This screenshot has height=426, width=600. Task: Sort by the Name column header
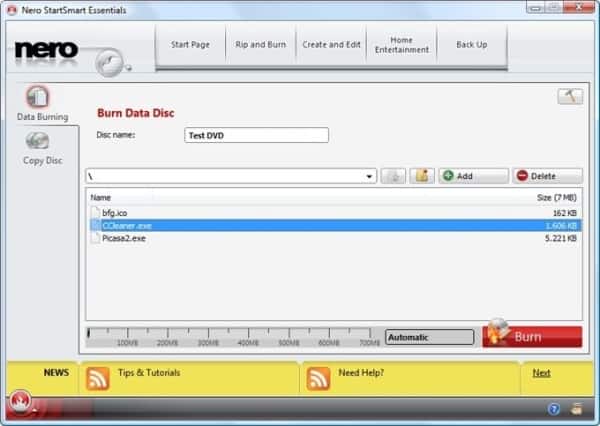pyautogui.click(x=101, y=197)
